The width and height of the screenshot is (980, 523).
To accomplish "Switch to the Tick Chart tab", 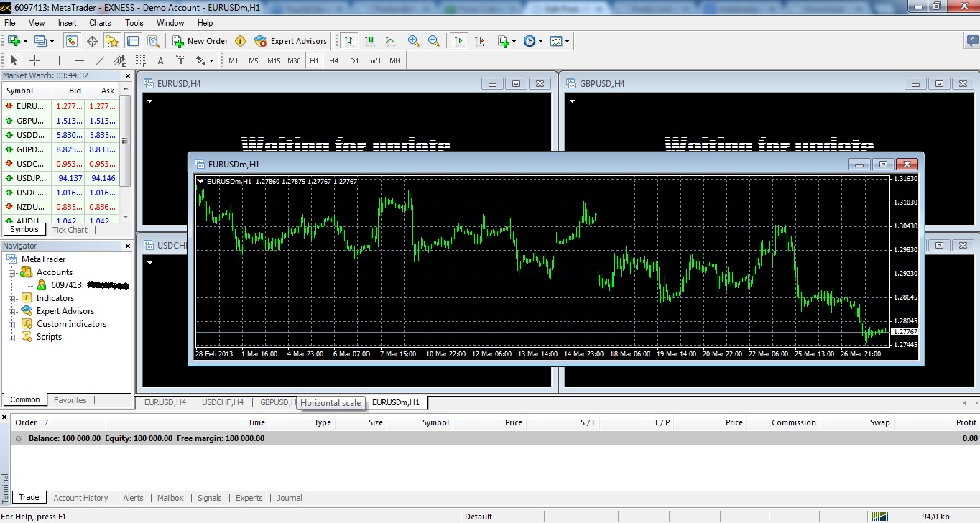I will pyautogui.click(x=70, y=230).
